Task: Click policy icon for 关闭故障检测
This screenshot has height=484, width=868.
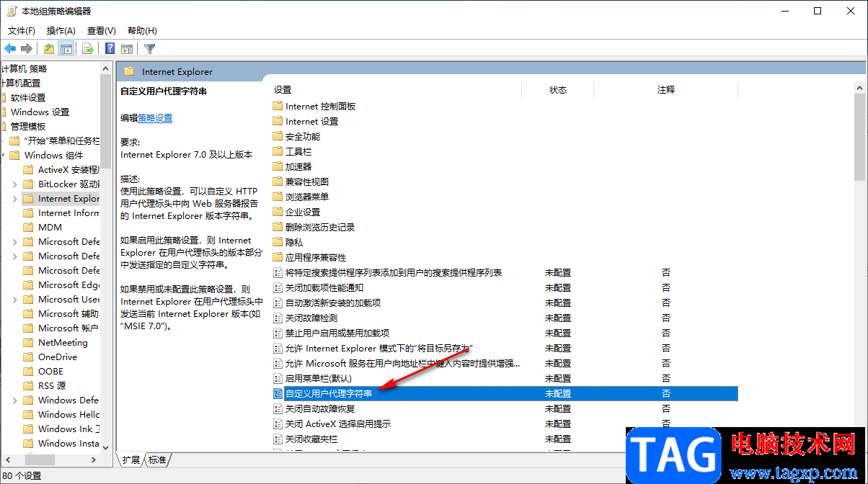Action: click(278, 318)
